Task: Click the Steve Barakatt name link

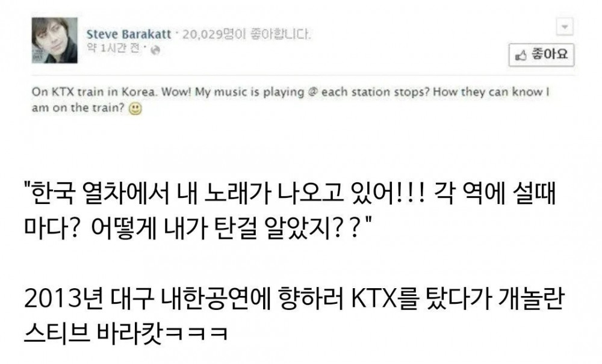Action: [129, 34]
